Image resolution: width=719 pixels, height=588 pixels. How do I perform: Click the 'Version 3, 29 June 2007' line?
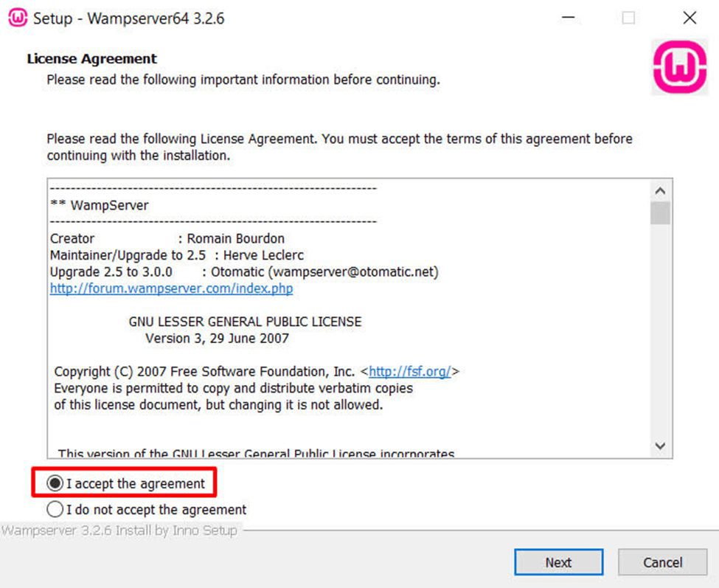pos(217,338)
